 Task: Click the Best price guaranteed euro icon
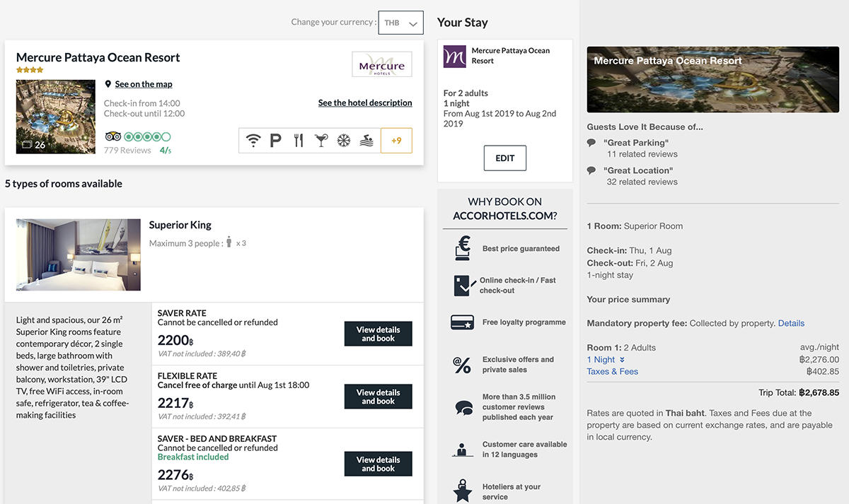pyautogui.click(x=463, y=248)
